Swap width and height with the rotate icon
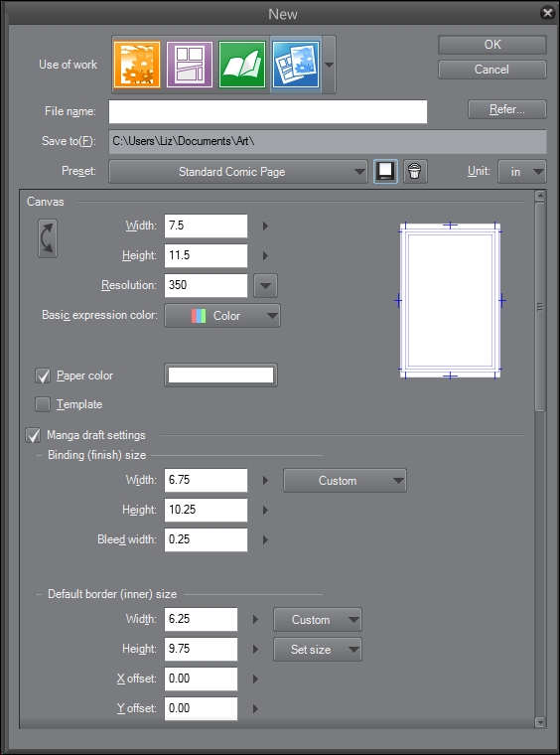Image resolution: width=560 pixels, height=755 pixels. [x=48, y=238]
